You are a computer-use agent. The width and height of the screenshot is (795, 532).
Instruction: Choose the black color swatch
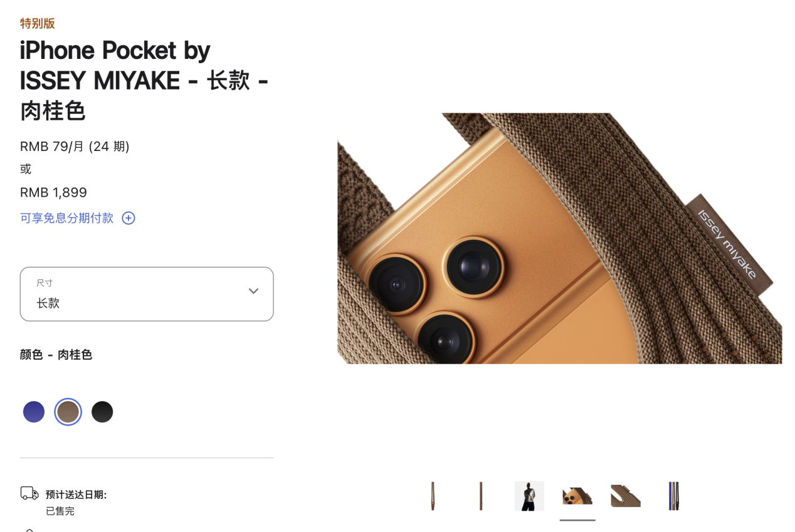[x=102, y=412]
